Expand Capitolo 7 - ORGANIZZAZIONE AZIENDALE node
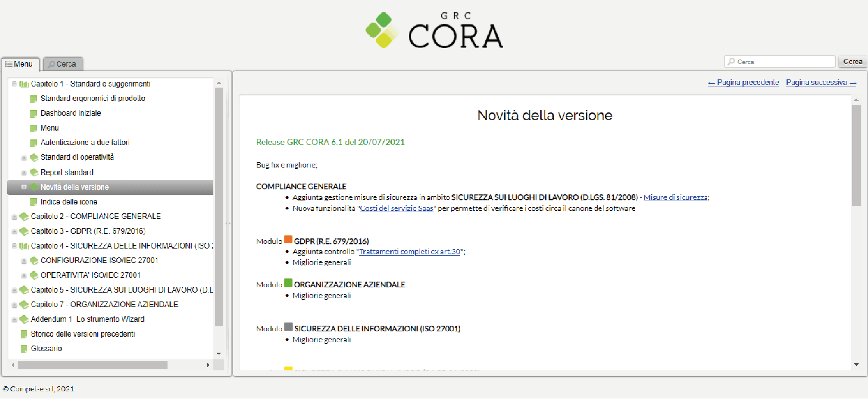Viewport: 868px width, 399px height. (14, 305)
